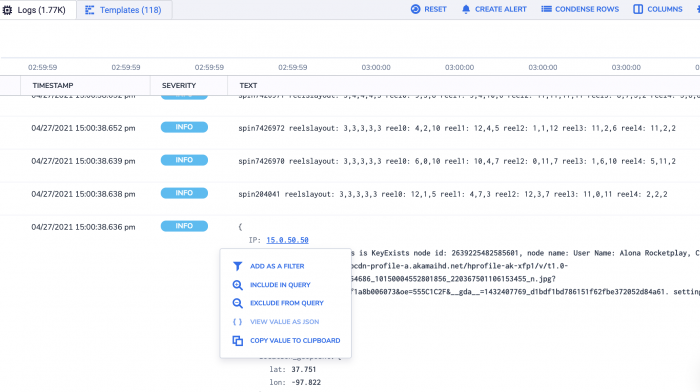This screenshot has height=392, width=700.
Task: Click the first 02:59:59 timeline label
Action: pos(42,67)
